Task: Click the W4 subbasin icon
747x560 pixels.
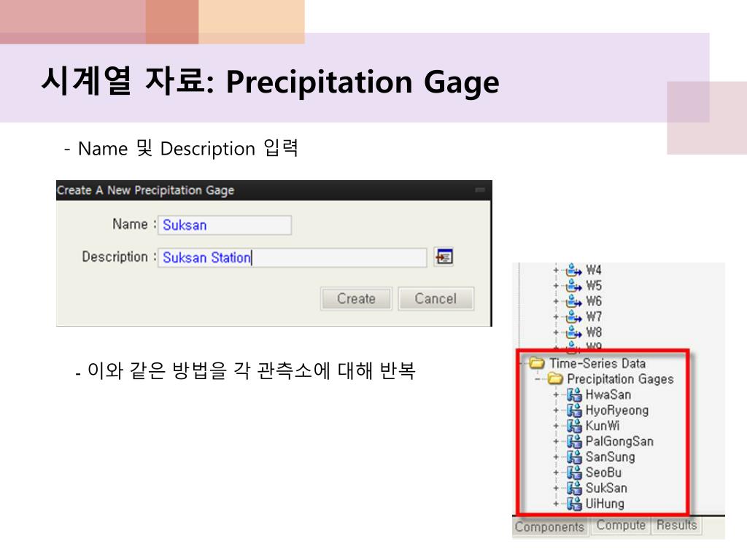Action: (x=573, y=271)
